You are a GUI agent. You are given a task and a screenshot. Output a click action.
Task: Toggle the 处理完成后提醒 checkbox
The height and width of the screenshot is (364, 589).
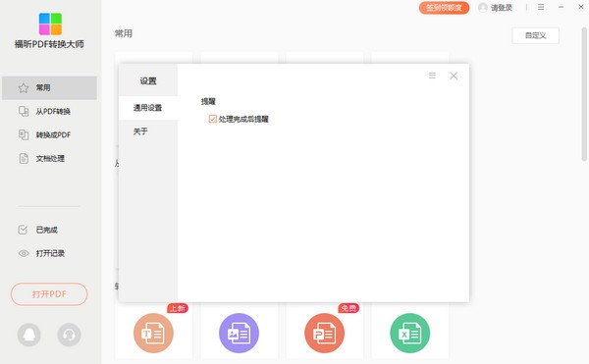click(213, 119)
